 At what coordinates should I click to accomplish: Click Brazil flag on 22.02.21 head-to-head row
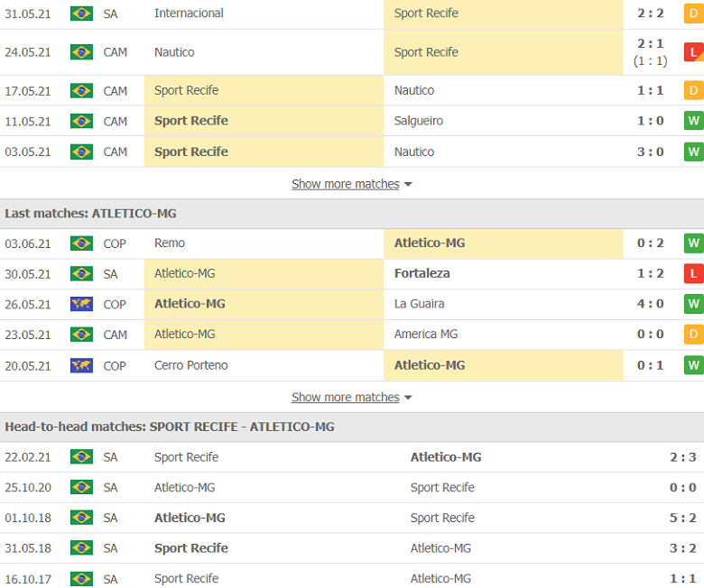(81, 457)
